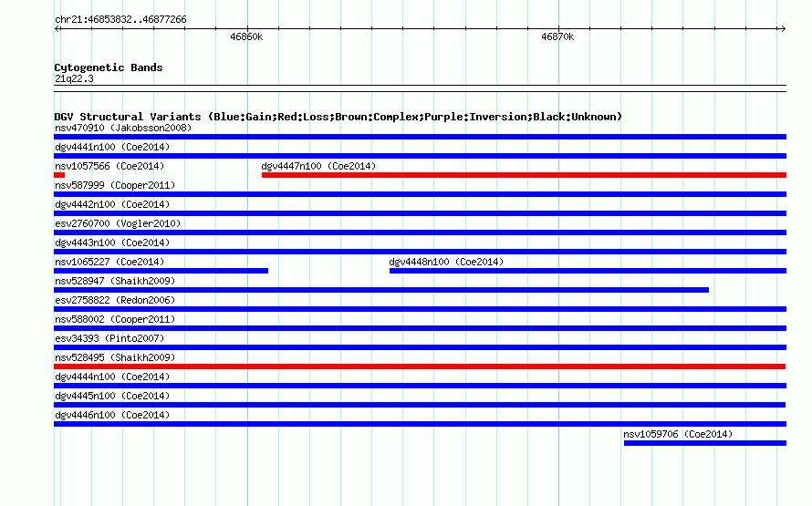Viewport: 812px width, 506px height.
Task: Click nsv528495 (Shaikh2009) label
Action: point(115,357)
